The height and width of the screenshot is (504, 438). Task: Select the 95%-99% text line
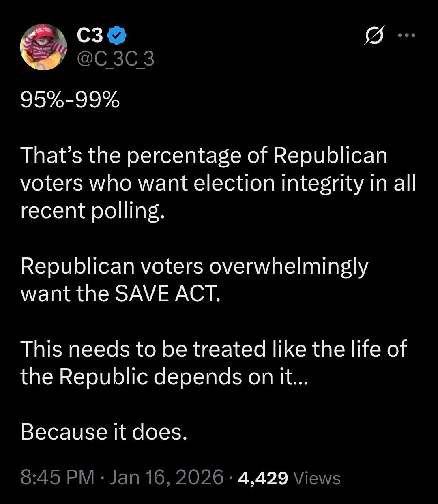(70, 101)
